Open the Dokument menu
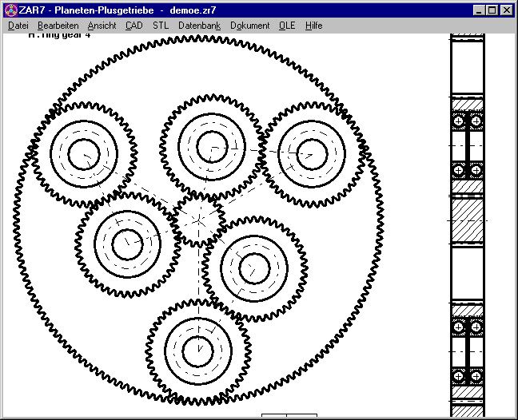The image size is (518, 420). 249,26
